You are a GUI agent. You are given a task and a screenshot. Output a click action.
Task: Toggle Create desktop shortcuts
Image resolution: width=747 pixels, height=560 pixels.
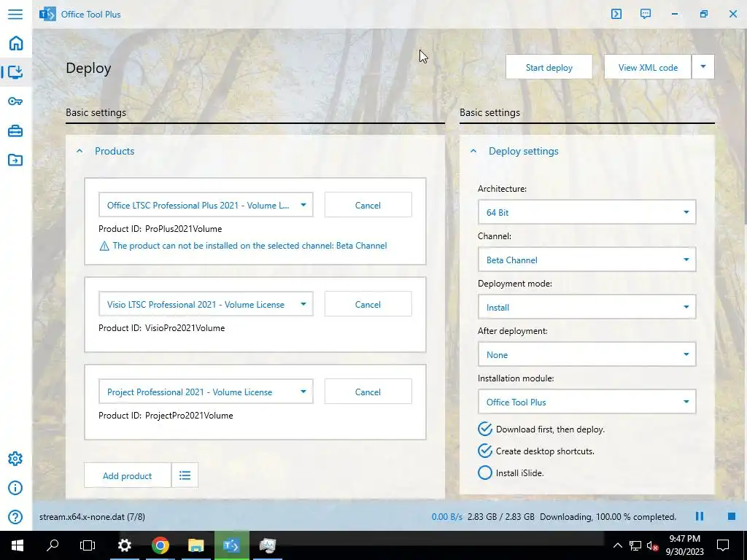pos(485,451)
